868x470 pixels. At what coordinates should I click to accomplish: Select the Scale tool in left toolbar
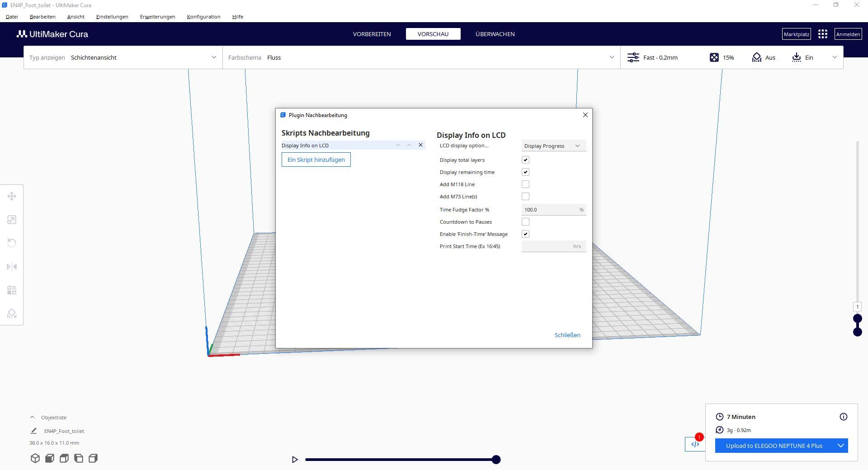[12, 220]
